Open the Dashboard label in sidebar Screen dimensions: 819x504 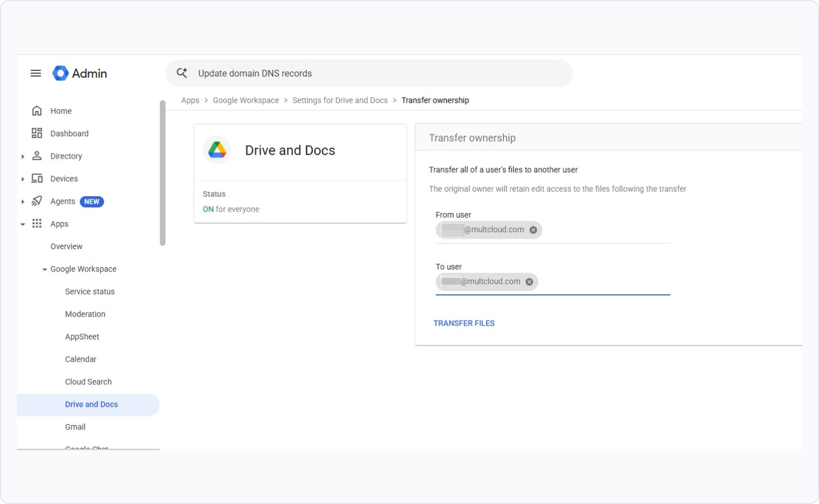pos(69,133)
